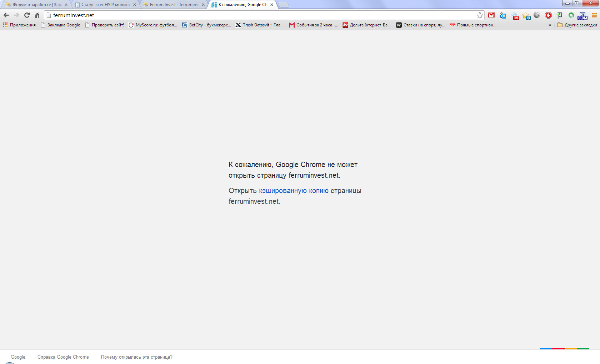
Task: Click the red stop-hand Adblock icon
Action: [548, 15]
